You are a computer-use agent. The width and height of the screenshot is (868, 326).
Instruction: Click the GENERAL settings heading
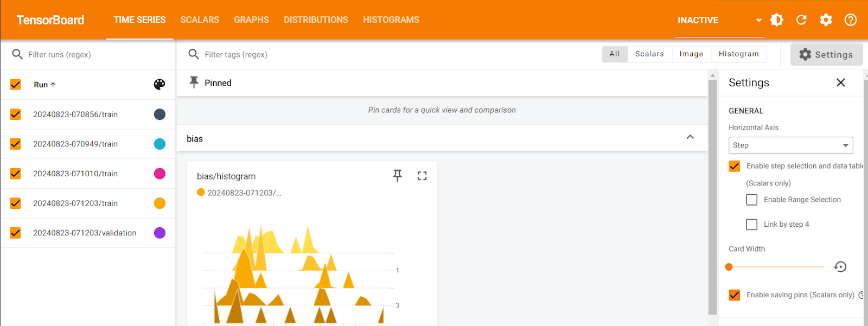coord(746,111)
